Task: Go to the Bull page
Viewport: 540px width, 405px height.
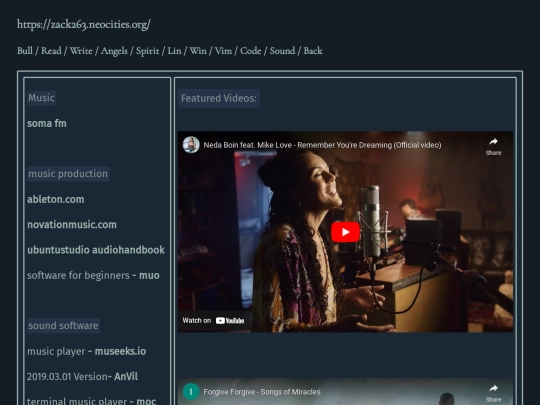Action: point(25,51)
